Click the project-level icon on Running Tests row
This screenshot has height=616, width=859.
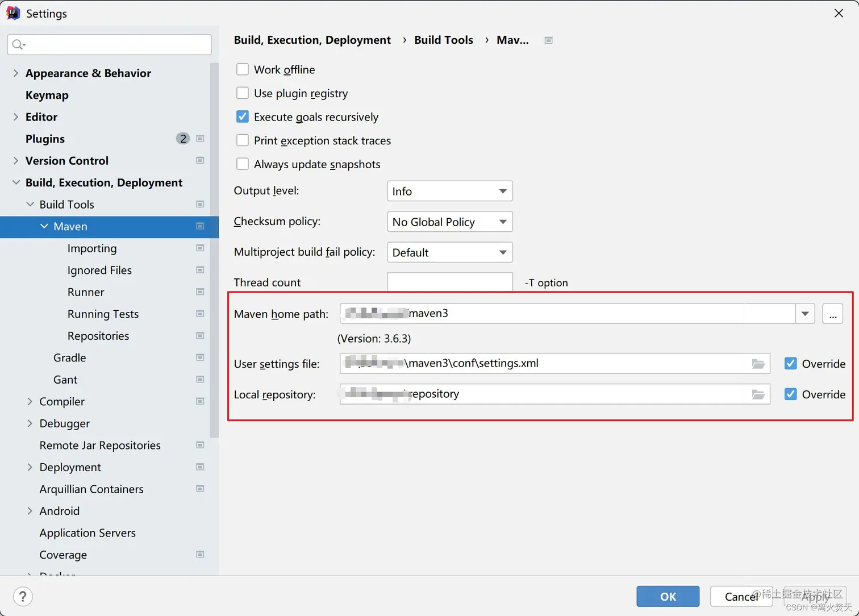coord(200,314)
